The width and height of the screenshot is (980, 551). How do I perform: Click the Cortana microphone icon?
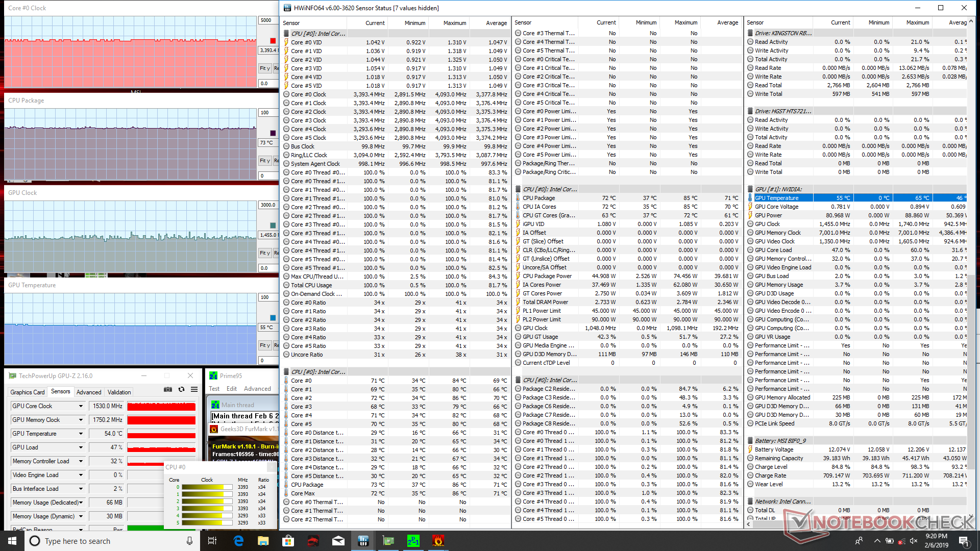point(189,541)
